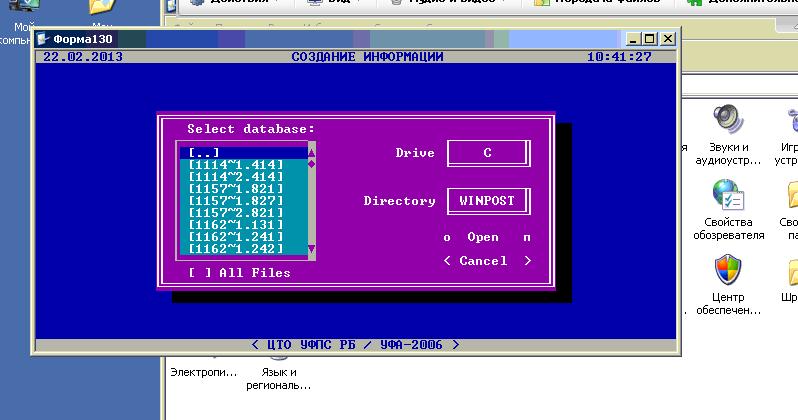798x420 pixels.
Task: Click the database list scroll-down arrow
Action: click(x=311, y=248)
